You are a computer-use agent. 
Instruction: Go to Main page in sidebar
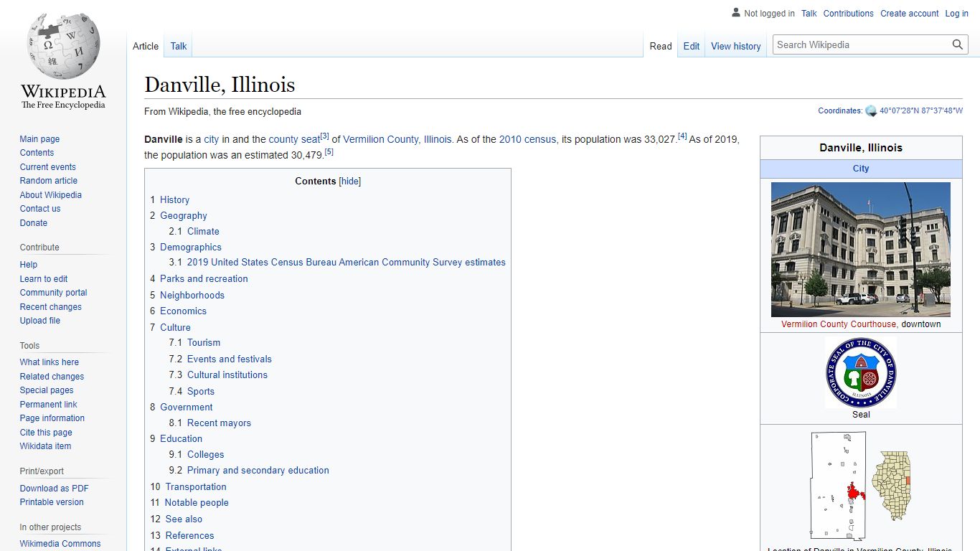(39, 139)
